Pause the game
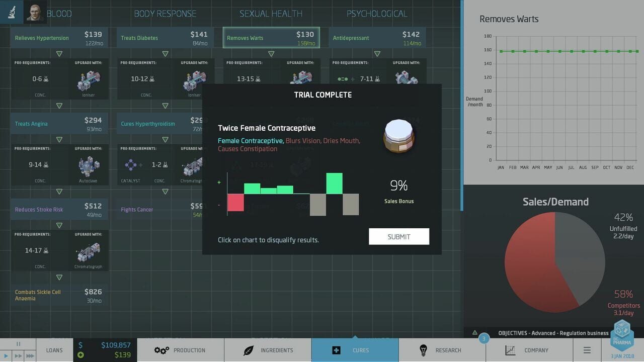This screenshot has width=644, height=362. 18,344
